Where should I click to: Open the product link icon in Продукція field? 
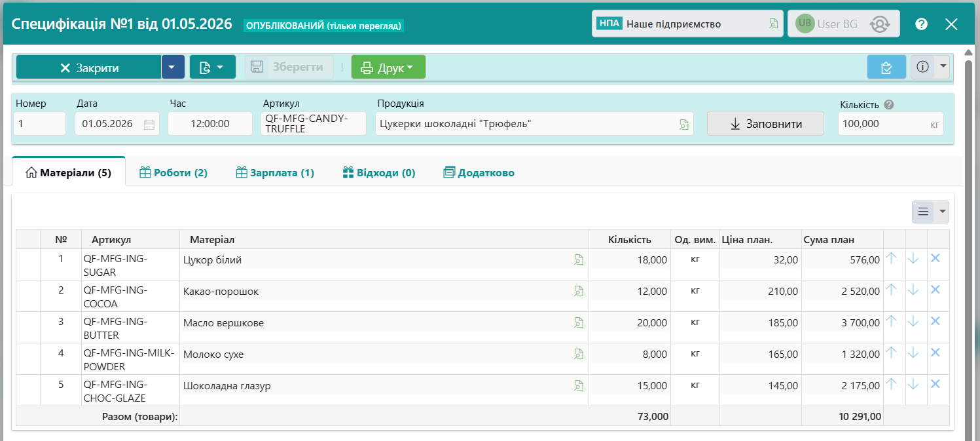683,124
